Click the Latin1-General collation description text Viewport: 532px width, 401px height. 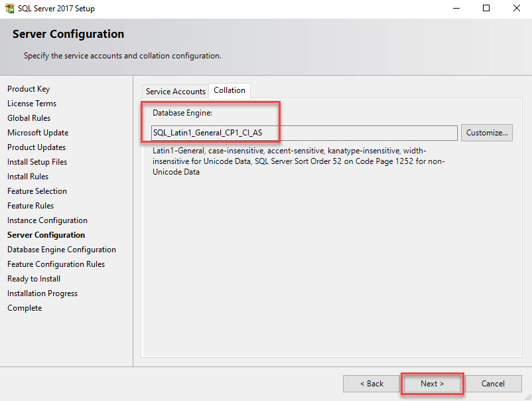point(299,161)
